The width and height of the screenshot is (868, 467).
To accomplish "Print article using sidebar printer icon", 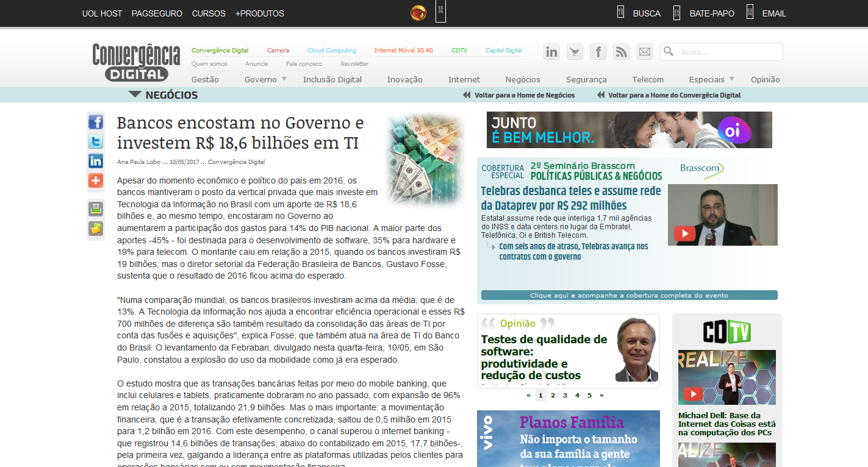I will 96,209.
